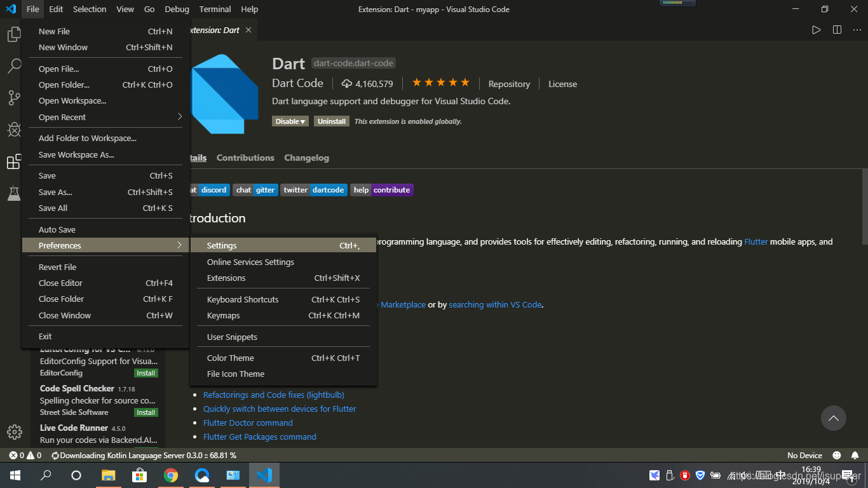Image resolution: width=868 pixels, height=488 pixels.
Task: Click the five-star rating
Action: point(441,83)
